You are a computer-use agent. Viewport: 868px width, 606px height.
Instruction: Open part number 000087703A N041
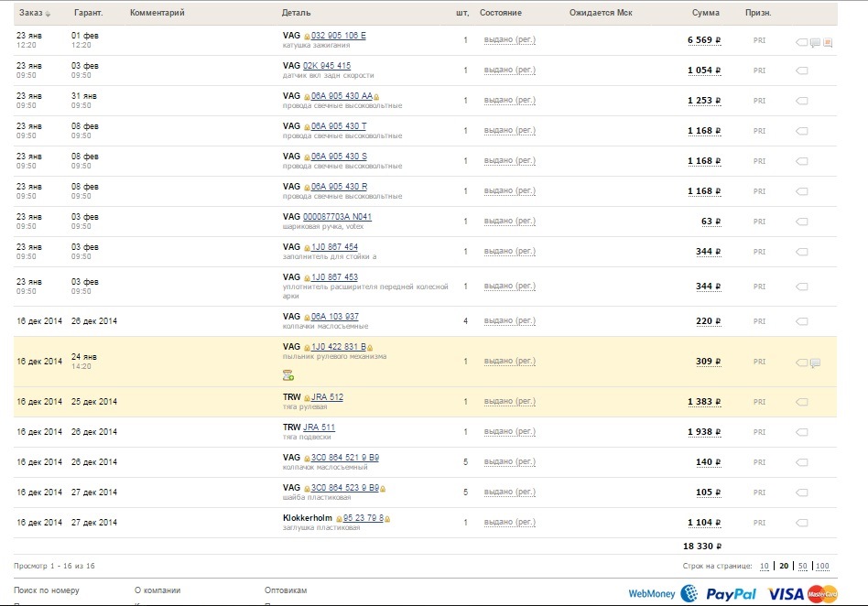point(337,216)
